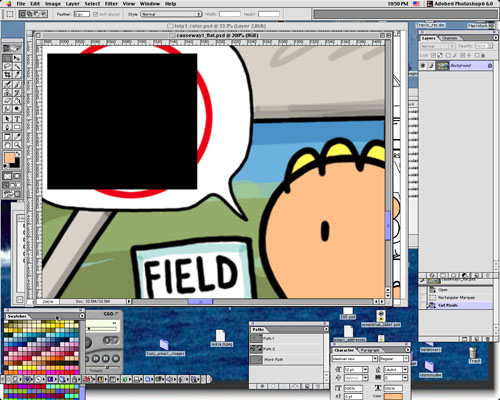500x400 pixels.
Task: Open the Filter menu
Action: [111, 4]
